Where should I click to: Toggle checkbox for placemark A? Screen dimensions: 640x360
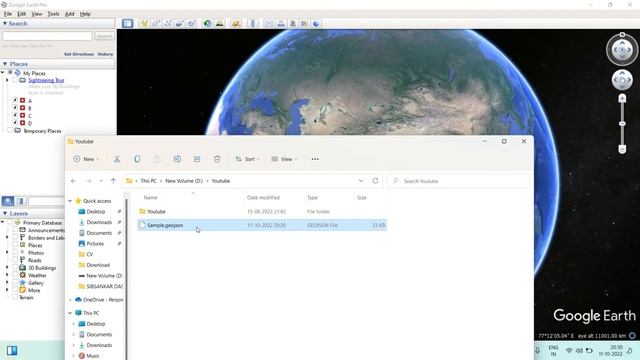15,100
